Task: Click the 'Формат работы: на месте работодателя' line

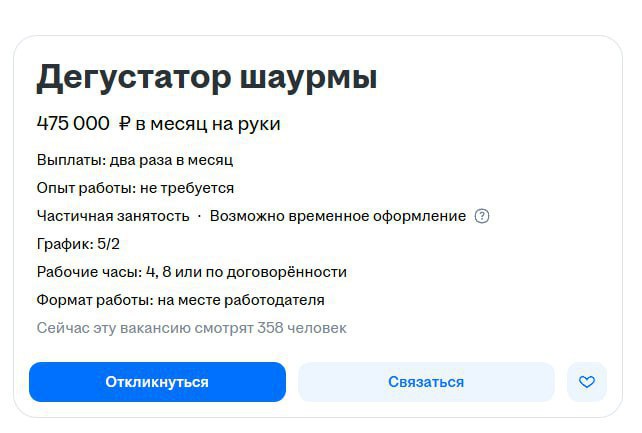Action: click(x=181, y=300)
